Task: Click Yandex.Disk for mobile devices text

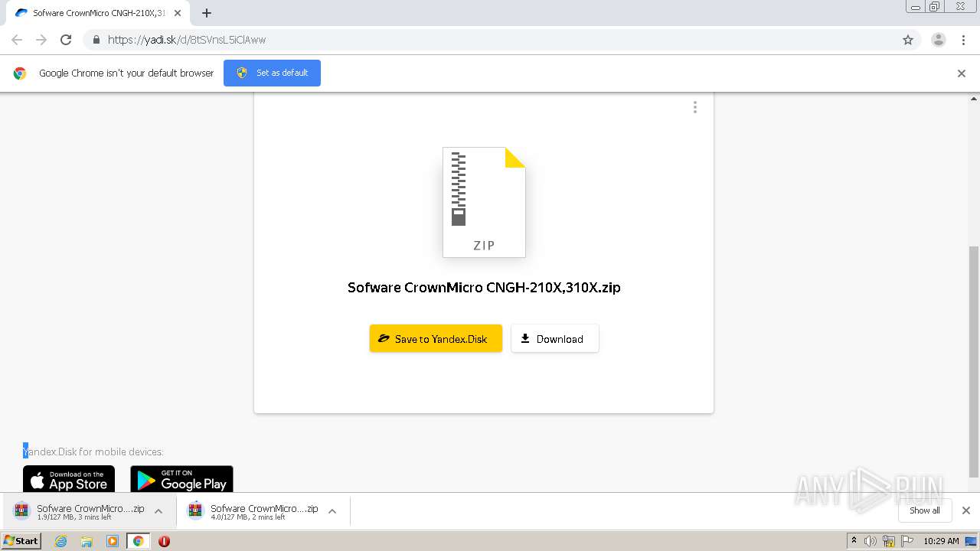Action: [x=93, y=452]
